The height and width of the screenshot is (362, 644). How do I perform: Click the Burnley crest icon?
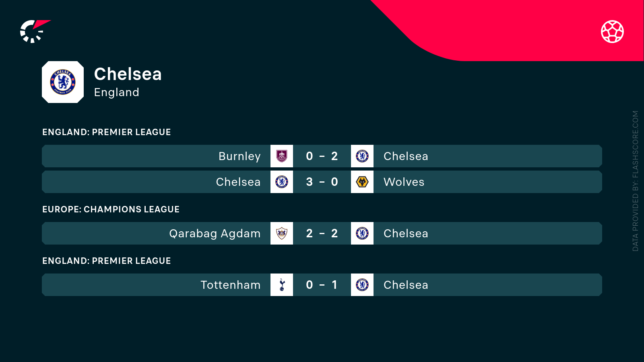282,156
